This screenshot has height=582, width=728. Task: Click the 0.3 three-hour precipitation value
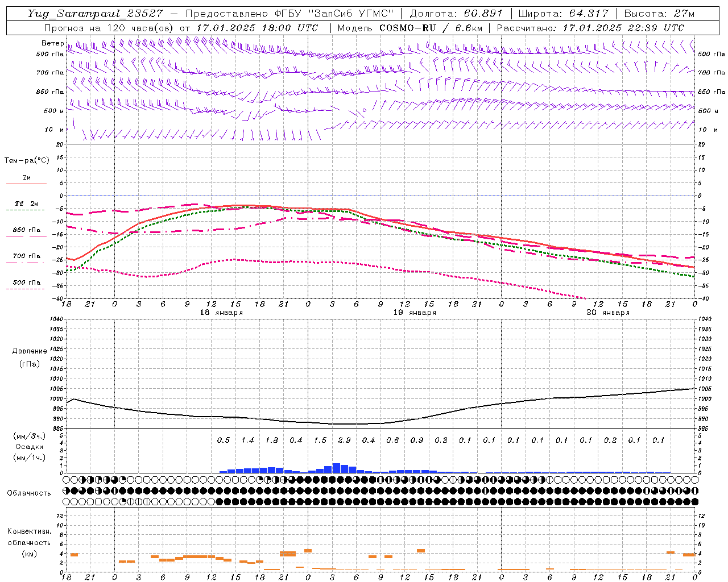pyautogui.click(x=441, y=440)
